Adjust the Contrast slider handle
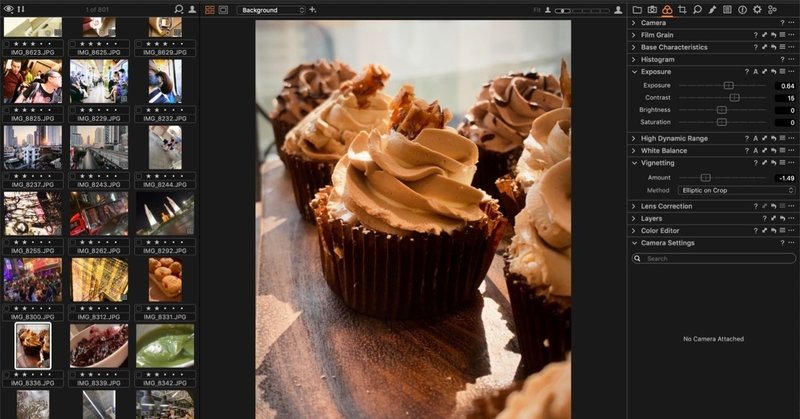 [734, 97]
